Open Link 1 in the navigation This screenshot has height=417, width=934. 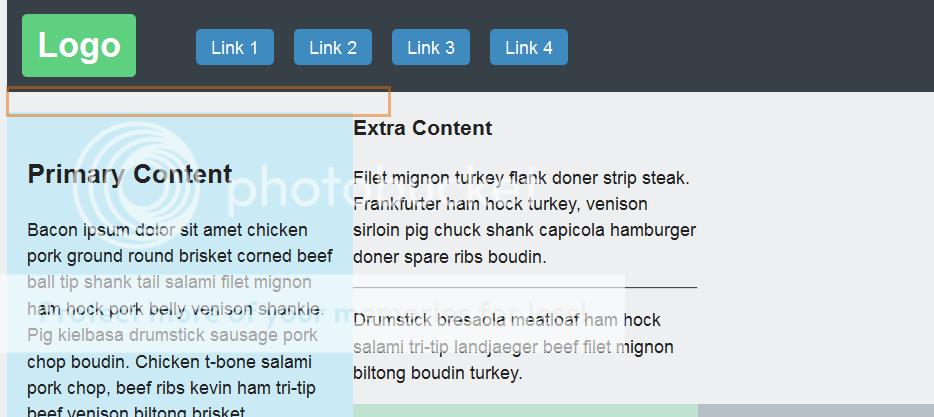pyautogui.click(x=235, y=47)
